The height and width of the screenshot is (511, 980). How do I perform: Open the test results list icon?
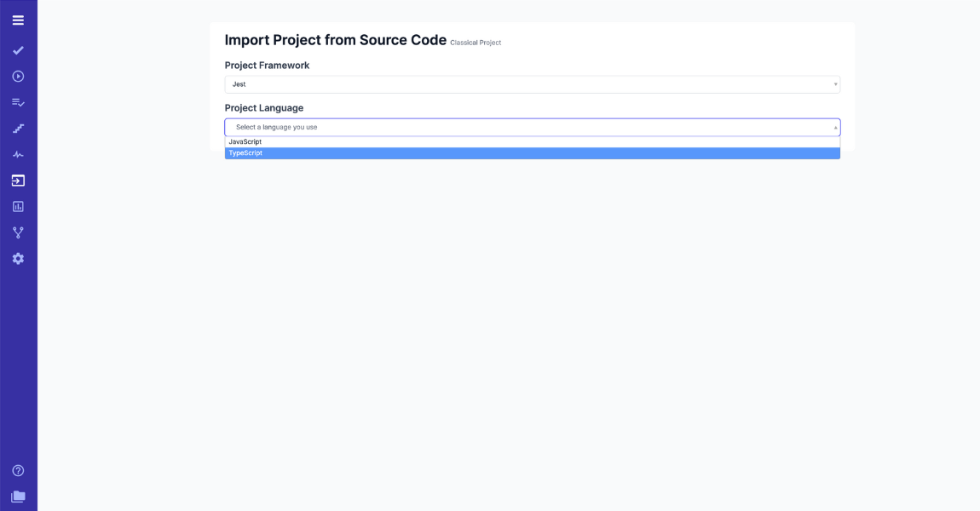pos(18,102)
